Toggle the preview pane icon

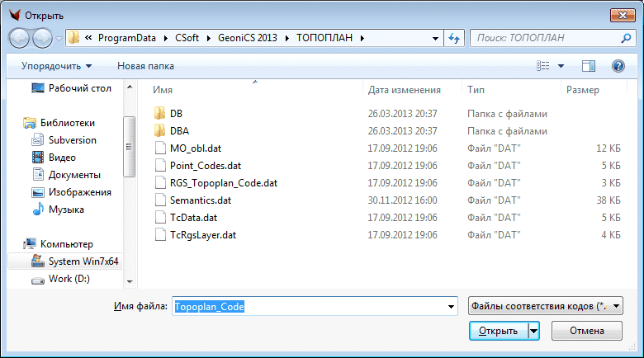[588, 66]
